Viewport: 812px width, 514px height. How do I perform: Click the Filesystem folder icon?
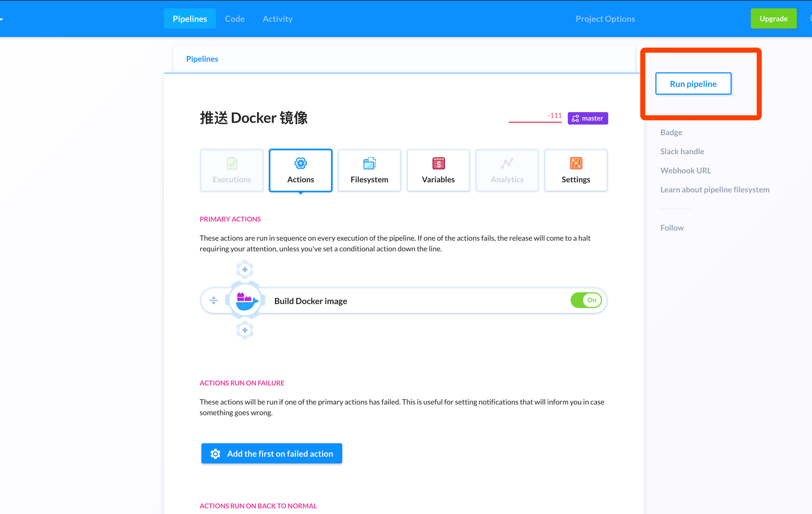pos(369,163)
